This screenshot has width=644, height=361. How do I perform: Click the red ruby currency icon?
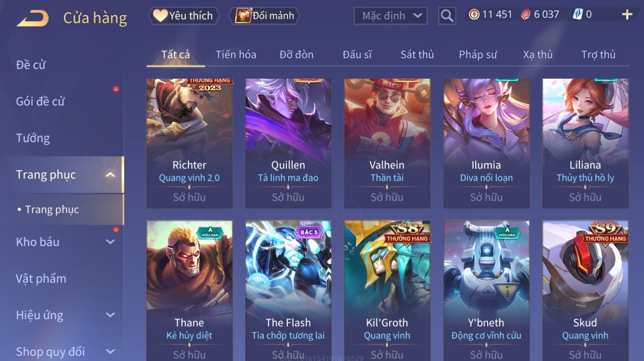[526, 15]
